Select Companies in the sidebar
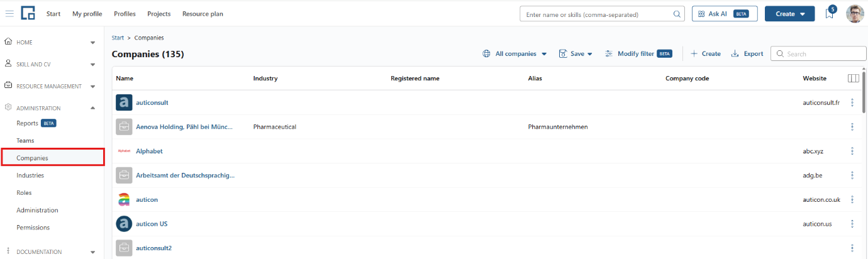The image size is (868, 259). [53, 157]
